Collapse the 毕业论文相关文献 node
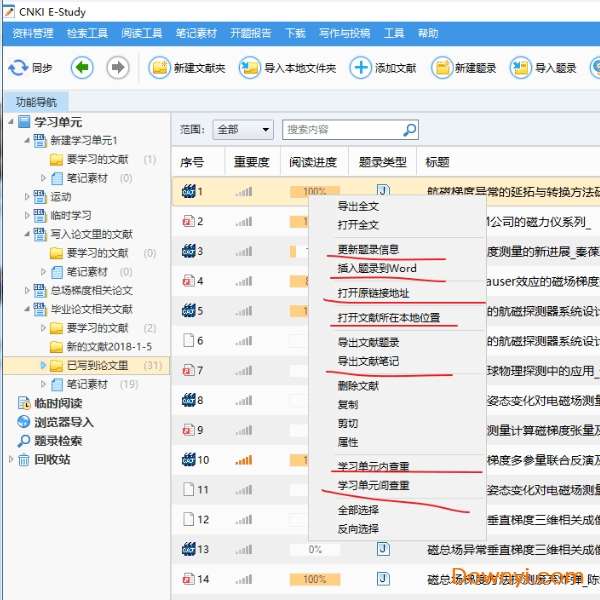The width and height of the screenshot is (600, 600). point(27,309)
